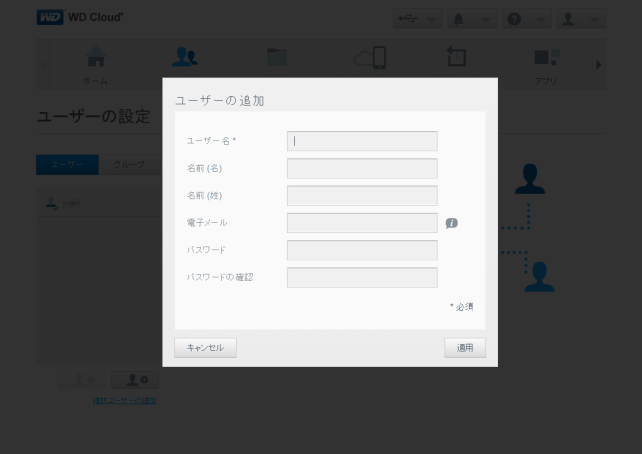Screen dimensions: 642x454
Task: Click the add user icon button
Action: point(135,380)
